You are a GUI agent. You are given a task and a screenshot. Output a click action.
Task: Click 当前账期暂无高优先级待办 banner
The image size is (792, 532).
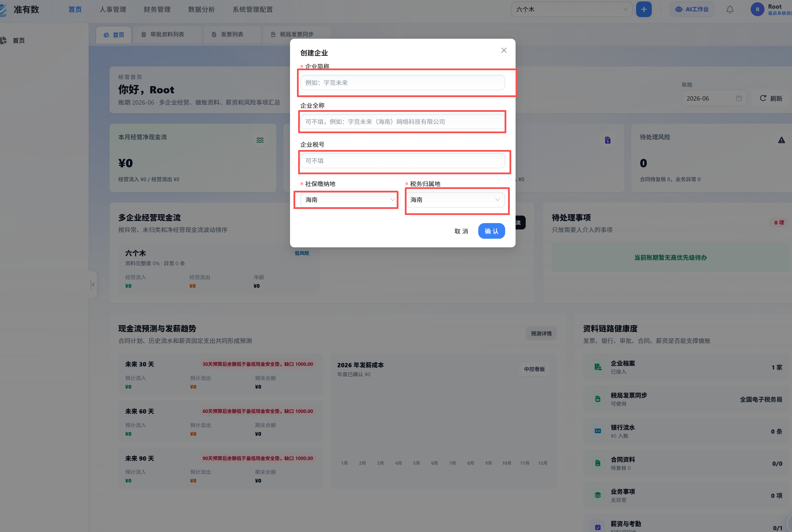point(670,257)
